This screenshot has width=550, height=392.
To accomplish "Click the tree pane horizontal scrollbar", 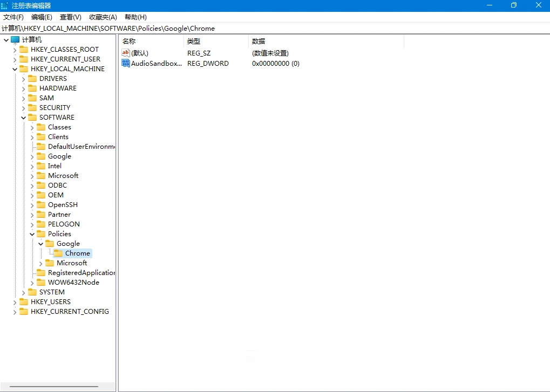I will pyautogui.click(x=53, y=387).
